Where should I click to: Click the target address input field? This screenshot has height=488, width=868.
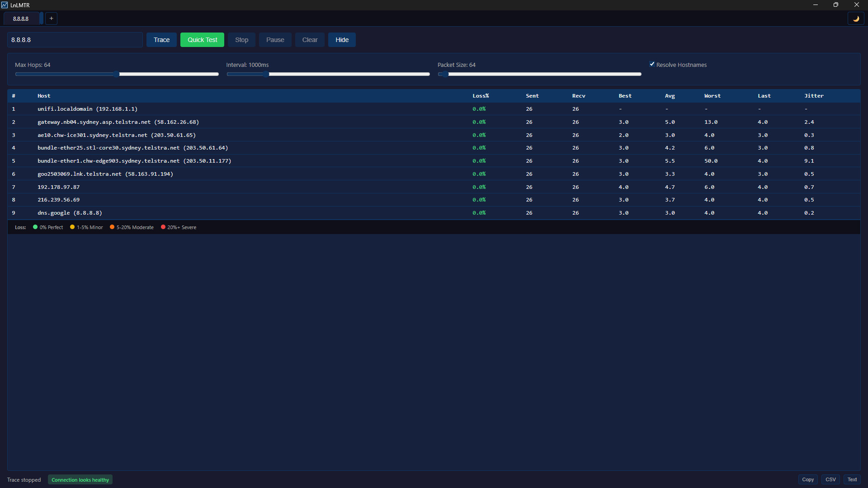click(x=75, y=40)
